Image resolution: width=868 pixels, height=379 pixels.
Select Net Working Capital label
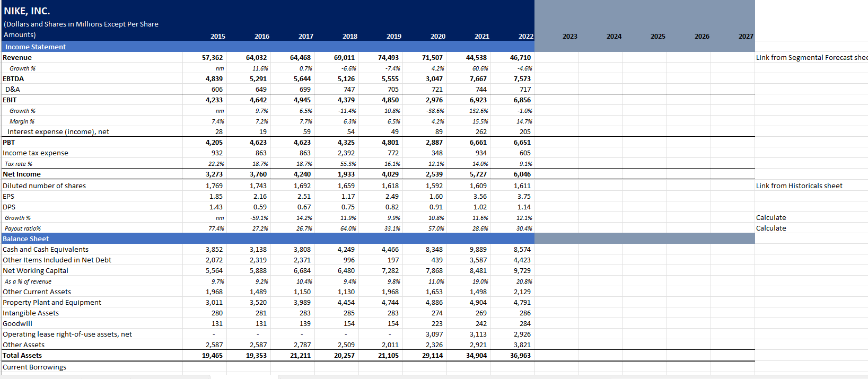click(36, 270)
